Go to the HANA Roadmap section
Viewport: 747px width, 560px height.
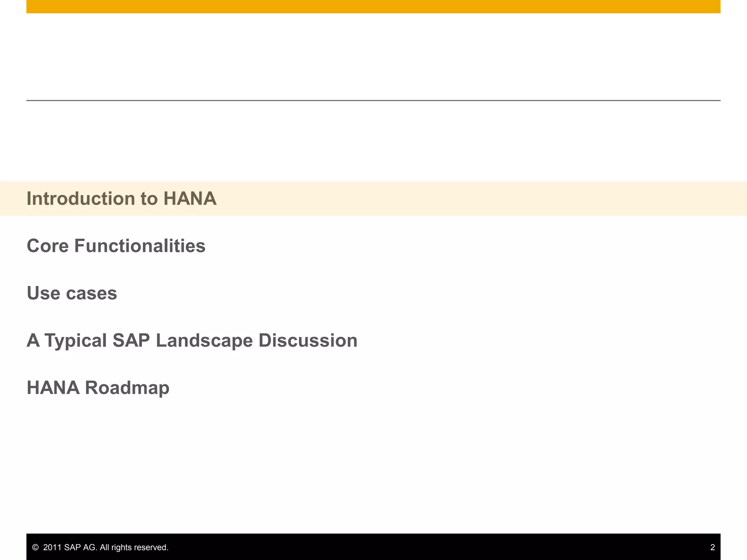[98, 388]
